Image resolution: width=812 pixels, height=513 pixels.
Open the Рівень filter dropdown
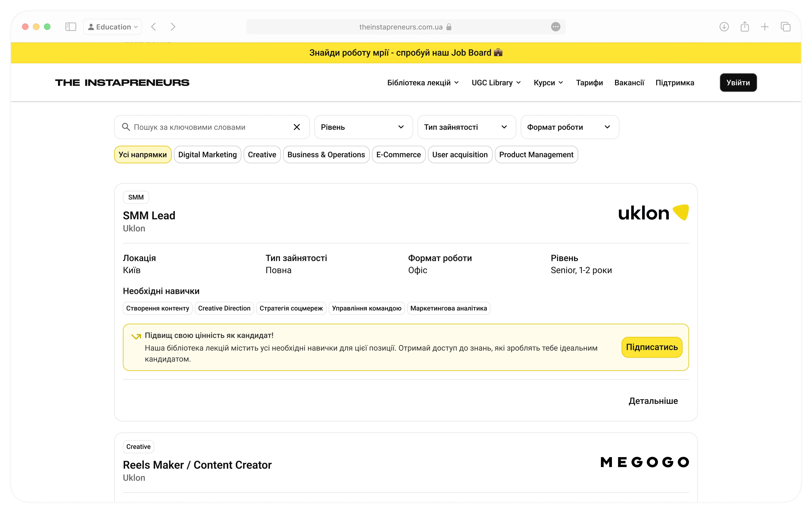tap(363, 127)
